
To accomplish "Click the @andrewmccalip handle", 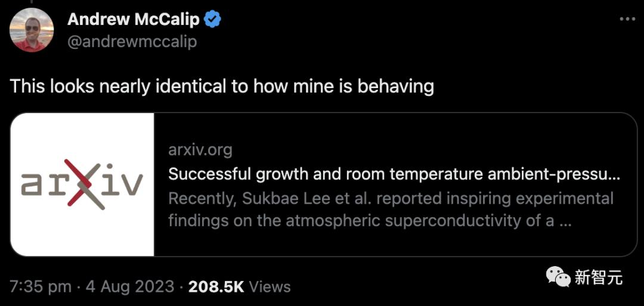I will coord(132,42).
